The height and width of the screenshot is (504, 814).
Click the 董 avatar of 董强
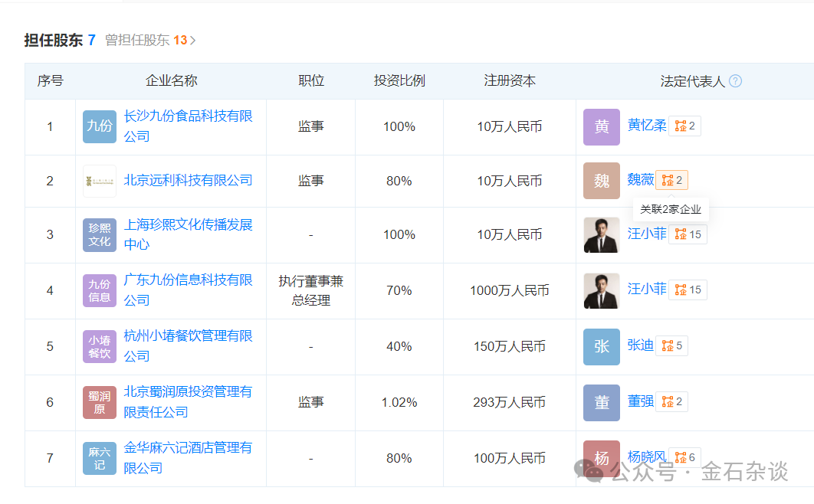pos(602,402)
